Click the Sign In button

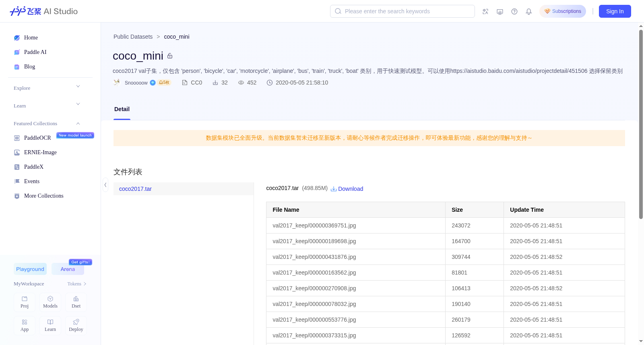point(615,11)
